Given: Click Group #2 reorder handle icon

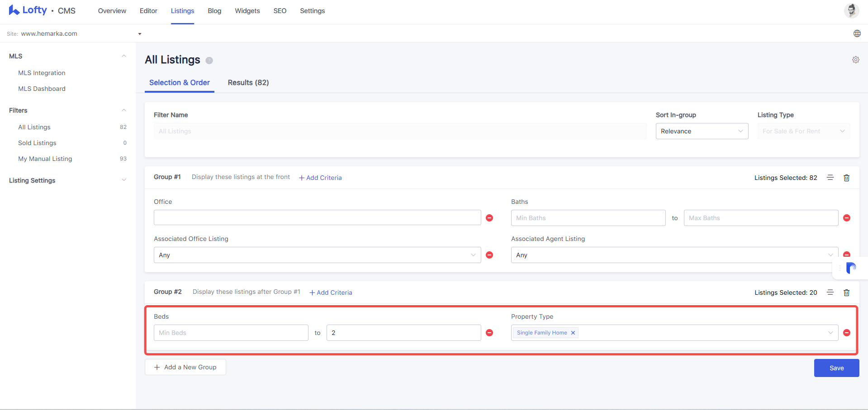Looking at the screenshot, I should click(830, 292).
